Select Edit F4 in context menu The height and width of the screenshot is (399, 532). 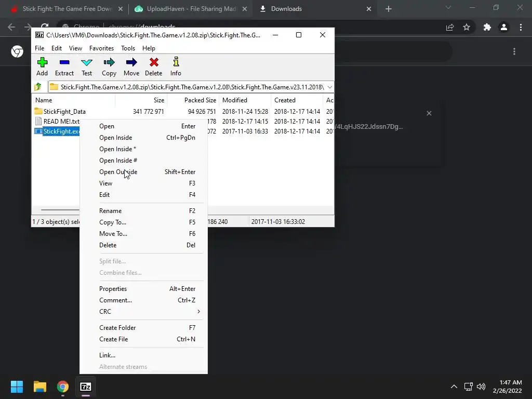pyautogui.click(x=143, y=195)
